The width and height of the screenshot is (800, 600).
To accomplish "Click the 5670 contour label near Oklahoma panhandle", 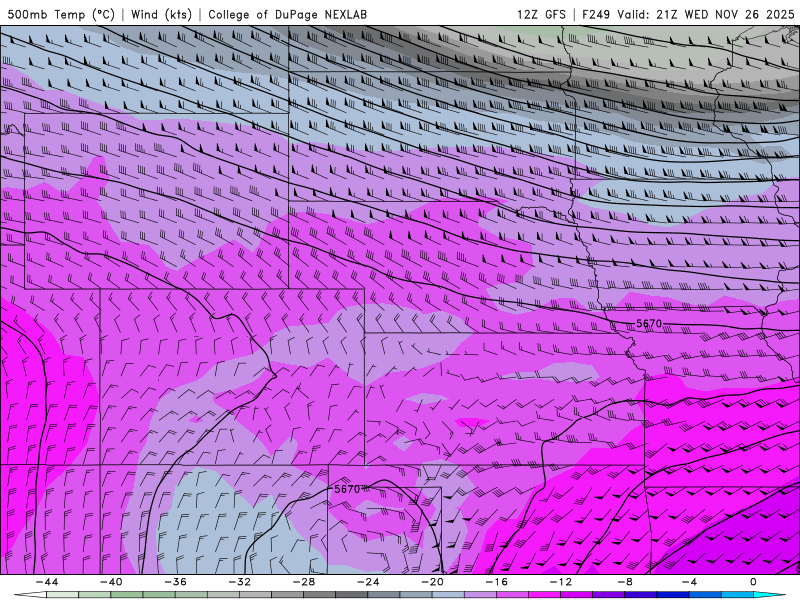I will point(347,489).
